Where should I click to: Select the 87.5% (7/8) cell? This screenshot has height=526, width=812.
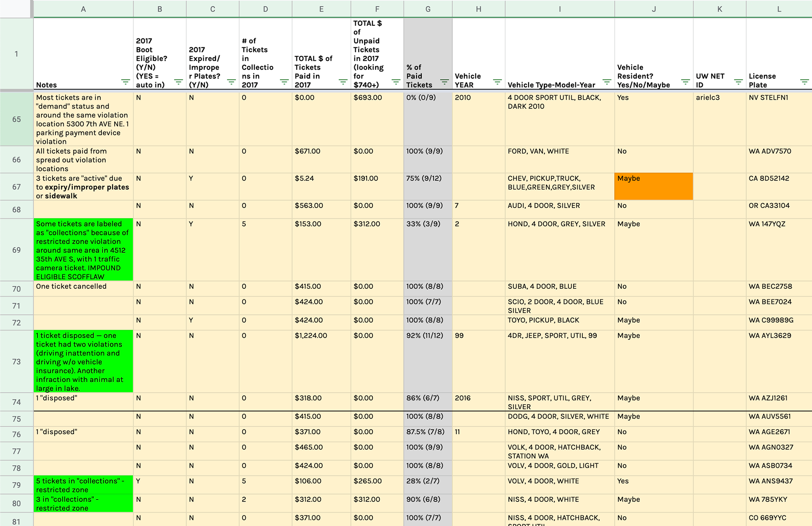point(428,434)
